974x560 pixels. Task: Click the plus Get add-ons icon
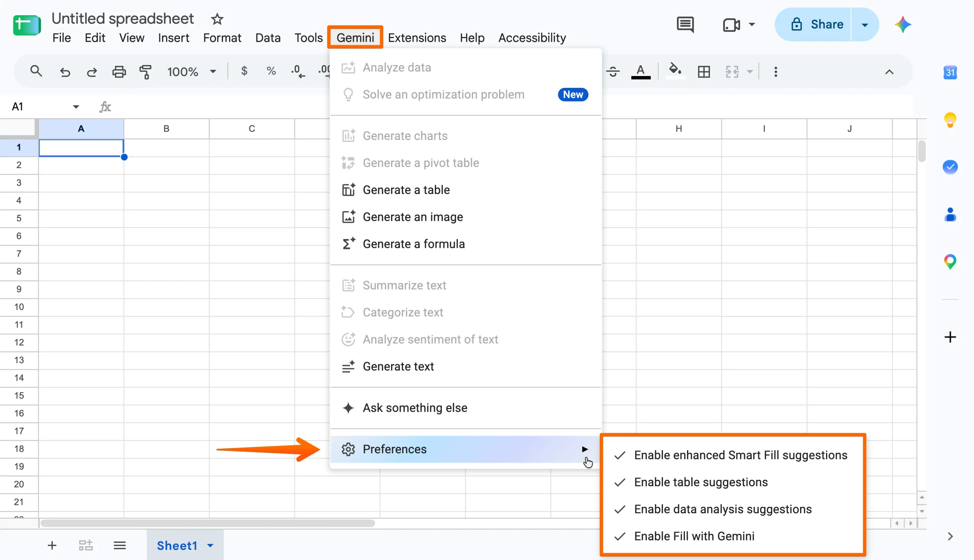tap(950, 337)
